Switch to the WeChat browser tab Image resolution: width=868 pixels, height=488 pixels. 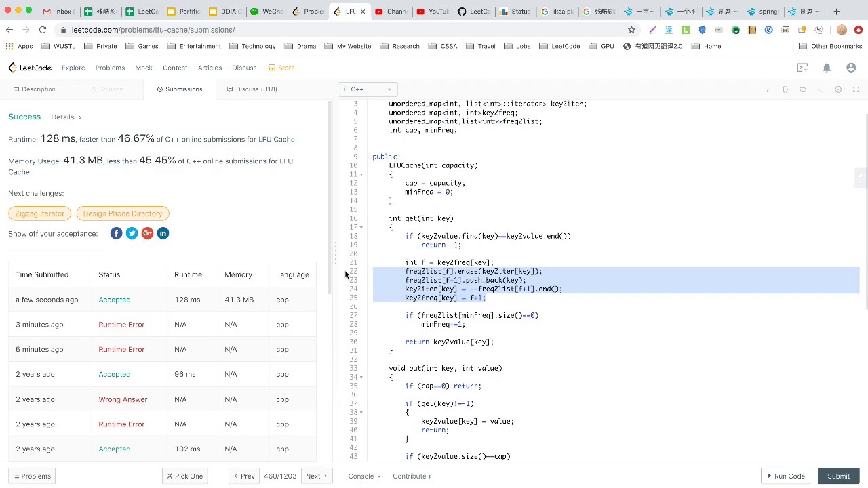pos(267,12)
